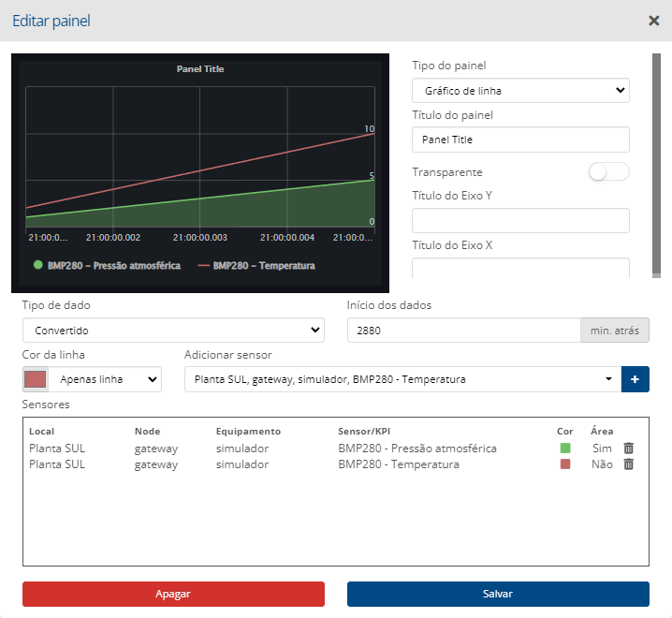
Task: Open the Tipo de dado dropdown
Action: click(173, 331)
